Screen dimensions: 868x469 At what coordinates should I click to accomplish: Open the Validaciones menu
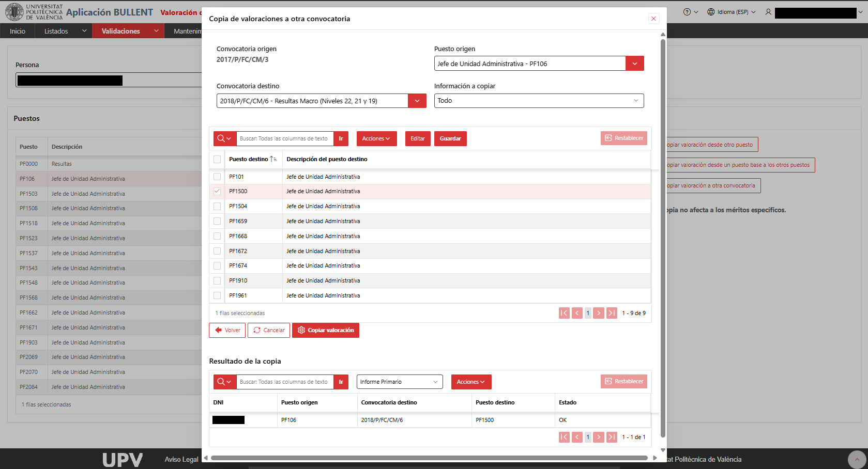(128, 31)
